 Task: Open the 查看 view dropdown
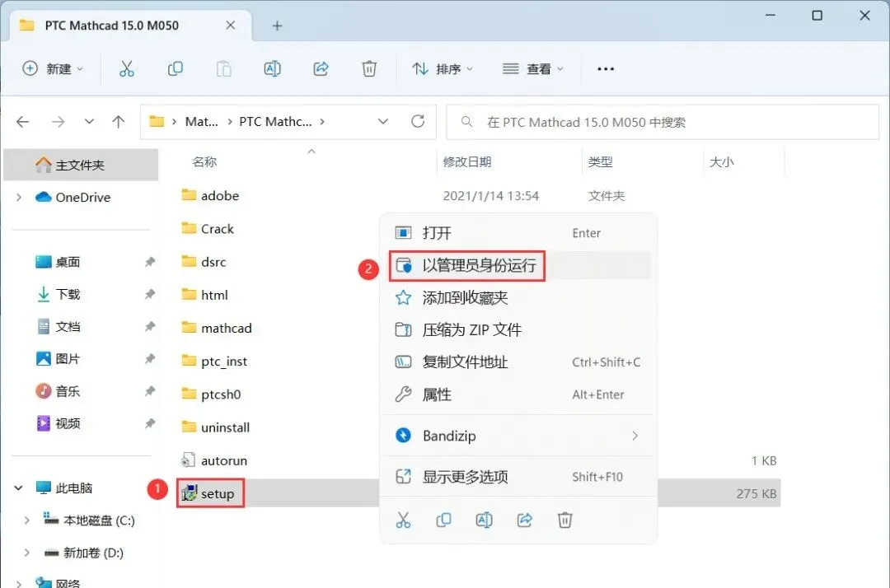click(x=533, y=68)
